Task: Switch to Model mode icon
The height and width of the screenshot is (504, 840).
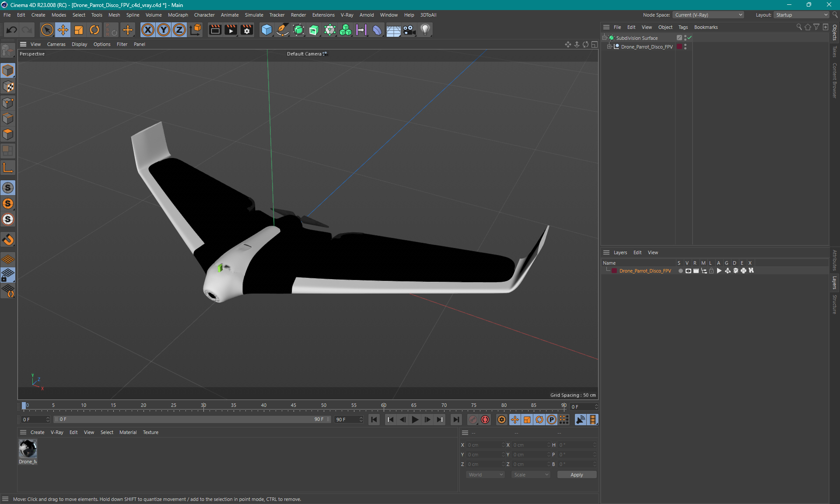Action: coord(8,70)
